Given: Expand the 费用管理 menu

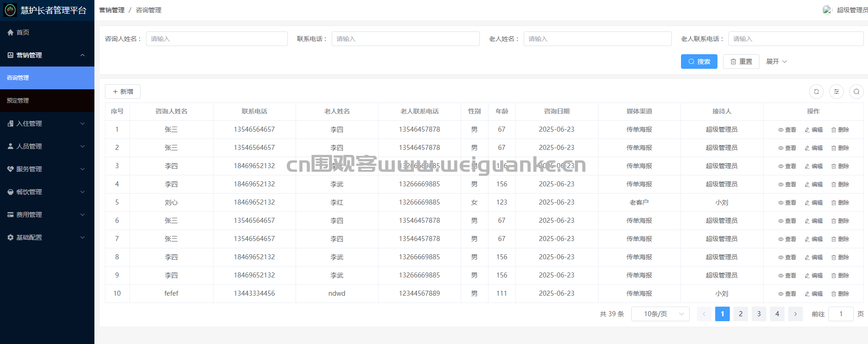Looking at the screenshot, I should click(x=47, y=215).
